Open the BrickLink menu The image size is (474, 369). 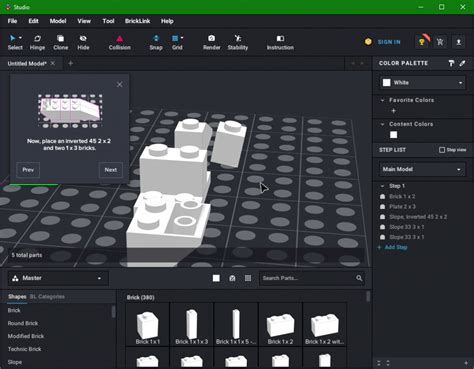click(137, 21)
